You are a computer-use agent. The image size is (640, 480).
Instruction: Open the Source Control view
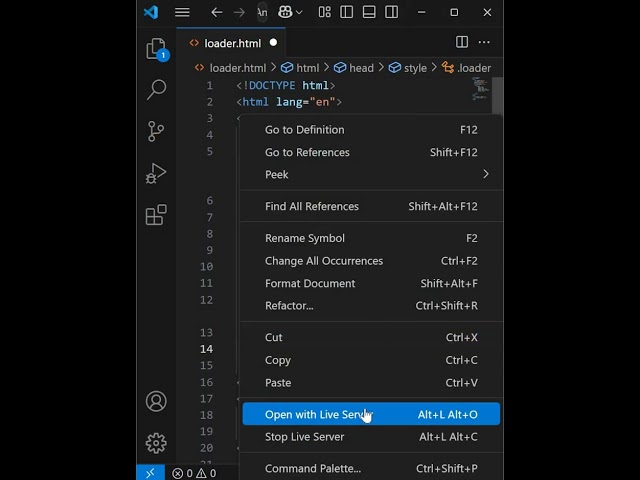(156, 131)
